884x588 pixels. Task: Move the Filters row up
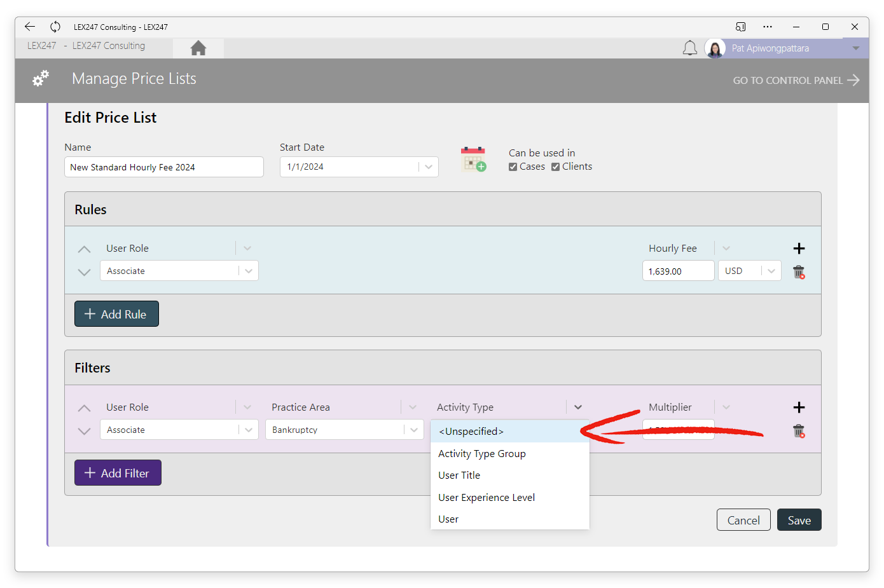pyautogui.click(x=84, y=408)
